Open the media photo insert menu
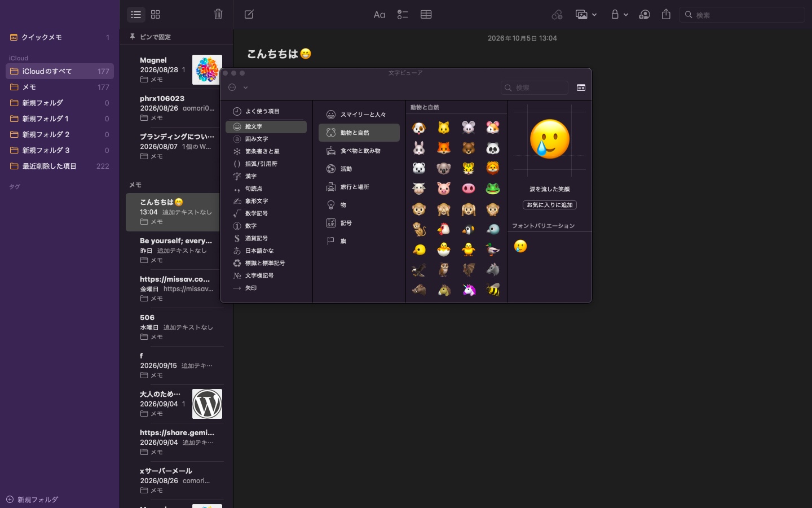Viewport: 812px width, 508px height. [x=586, y=15]
